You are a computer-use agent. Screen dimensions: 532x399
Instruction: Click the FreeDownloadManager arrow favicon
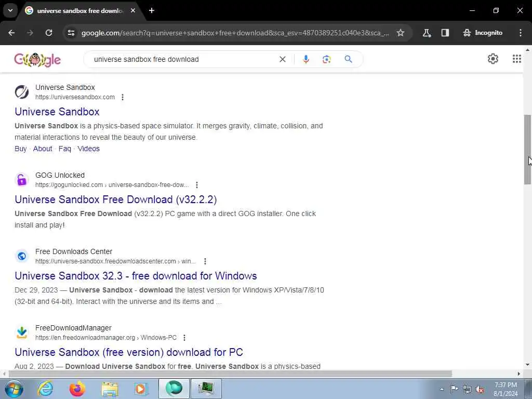[x=22, y=332]
